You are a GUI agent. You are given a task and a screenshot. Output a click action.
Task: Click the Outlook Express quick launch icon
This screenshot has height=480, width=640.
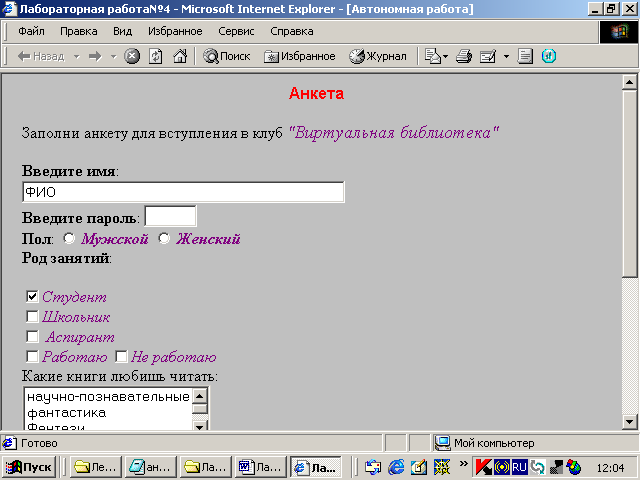point(373,467)
